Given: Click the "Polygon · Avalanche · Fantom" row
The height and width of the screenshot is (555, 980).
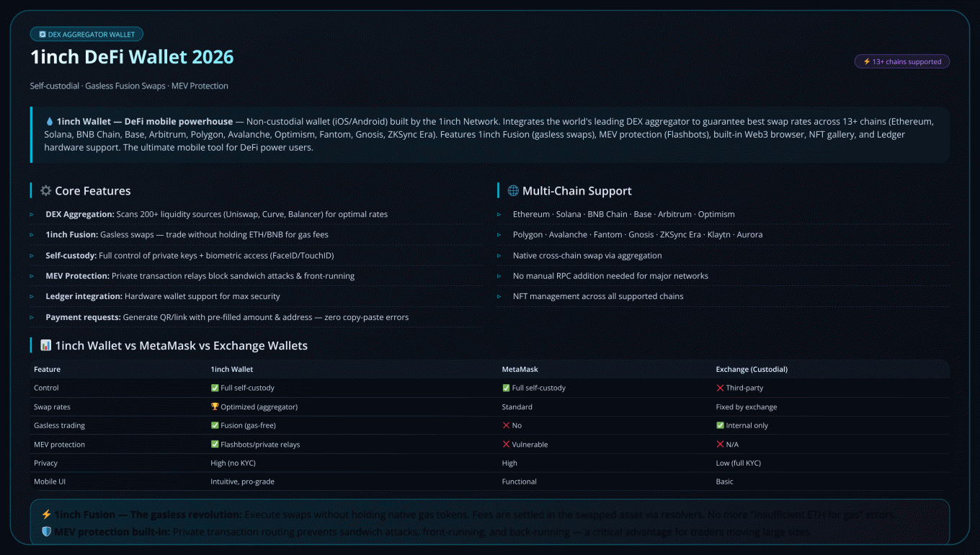Looking at the screenshot, I should pos(723,235).
